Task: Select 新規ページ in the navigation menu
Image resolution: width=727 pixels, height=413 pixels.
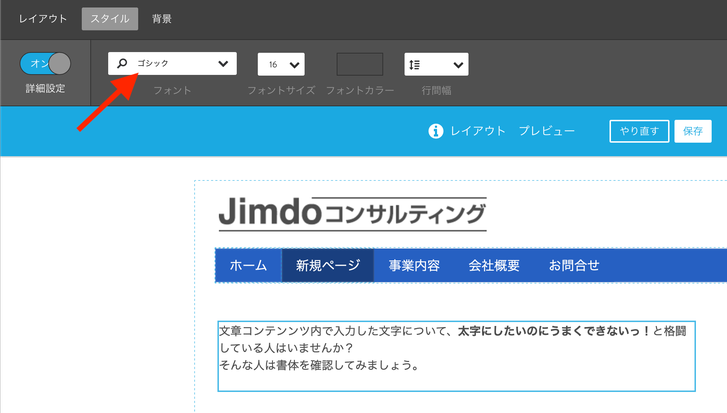Action: (x=328, y=265)
